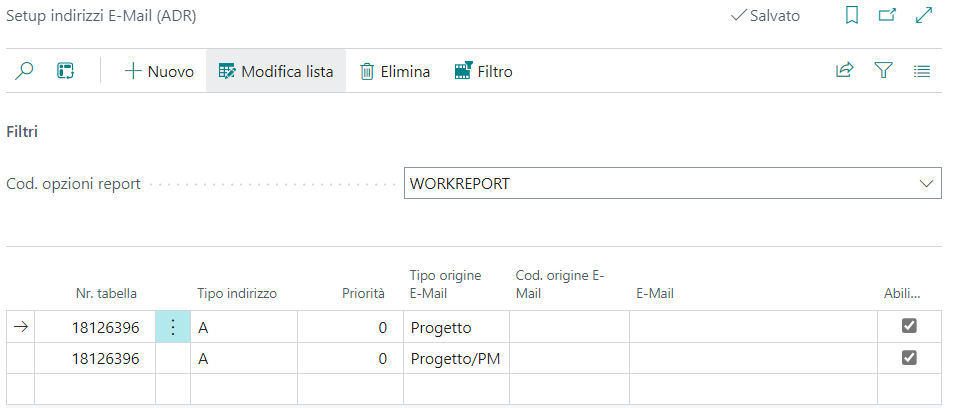Click the Priorità column header

[364, 294]
